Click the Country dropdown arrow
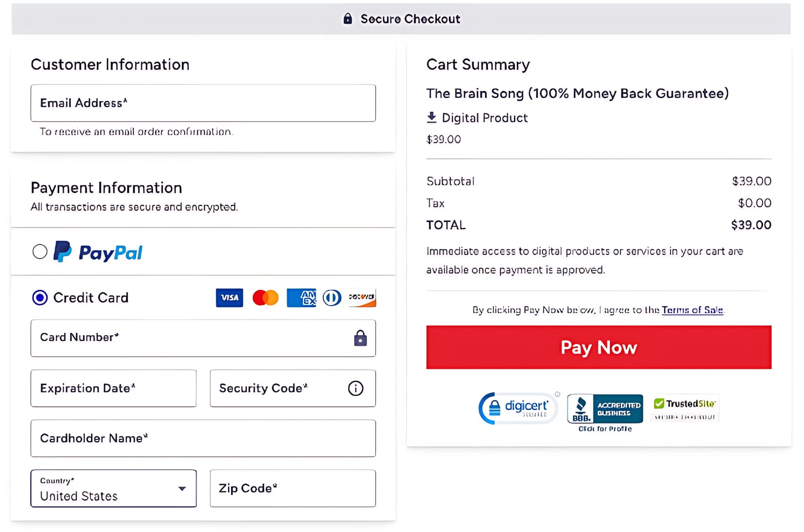The width and height of the screenshot is (804, 532). [x=182, y=488]
